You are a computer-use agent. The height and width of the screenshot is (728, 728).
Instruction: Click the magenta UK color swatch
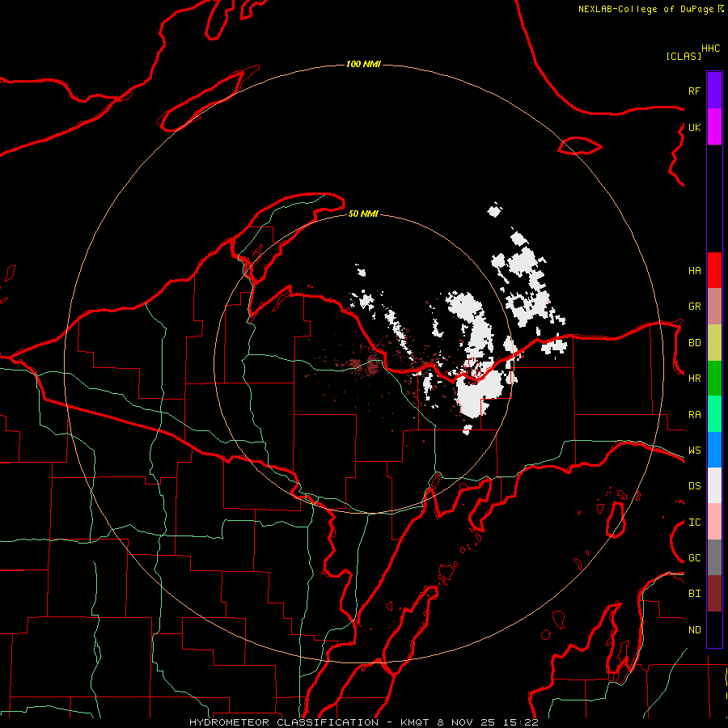click(x=714, y=126)
